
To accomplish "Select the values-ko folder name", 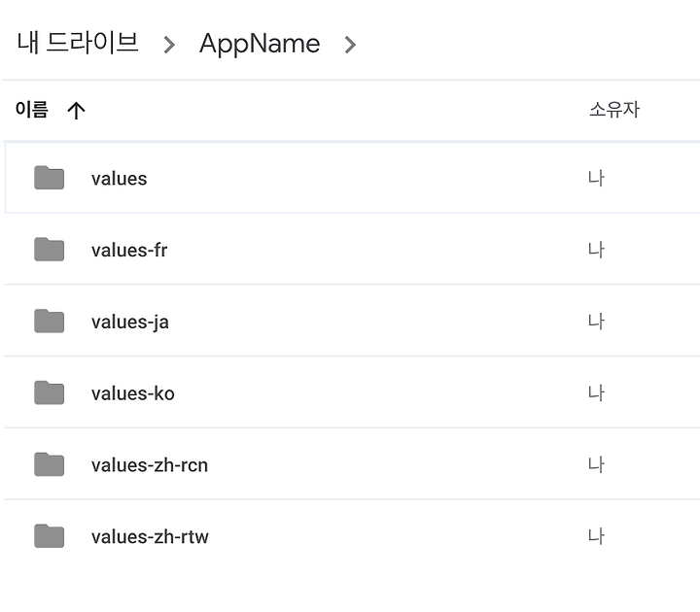I will pyautogui.click(x=133, y=393).
